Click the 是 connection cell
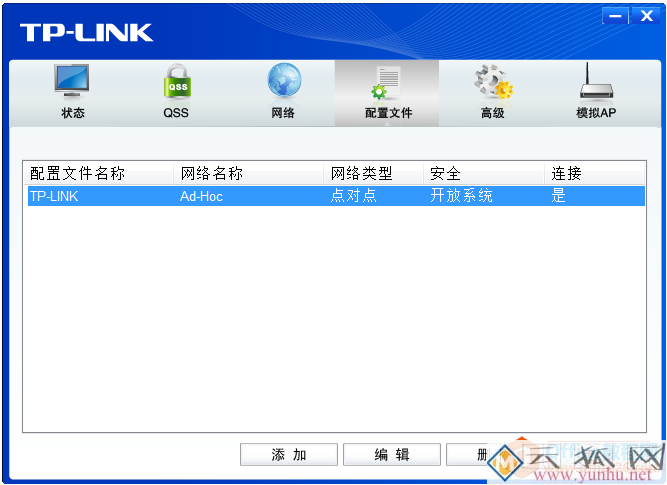This screenshot has width=667, height=485. pyautogui.click(x=558, y=195)
